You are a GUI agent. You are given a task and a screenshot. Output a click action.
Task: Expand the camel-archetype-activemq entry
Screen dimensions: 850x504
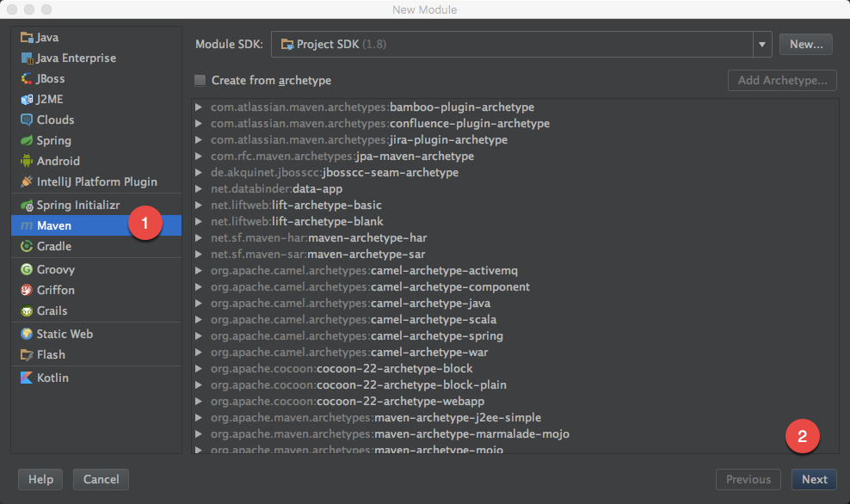[x=199, y=270]
